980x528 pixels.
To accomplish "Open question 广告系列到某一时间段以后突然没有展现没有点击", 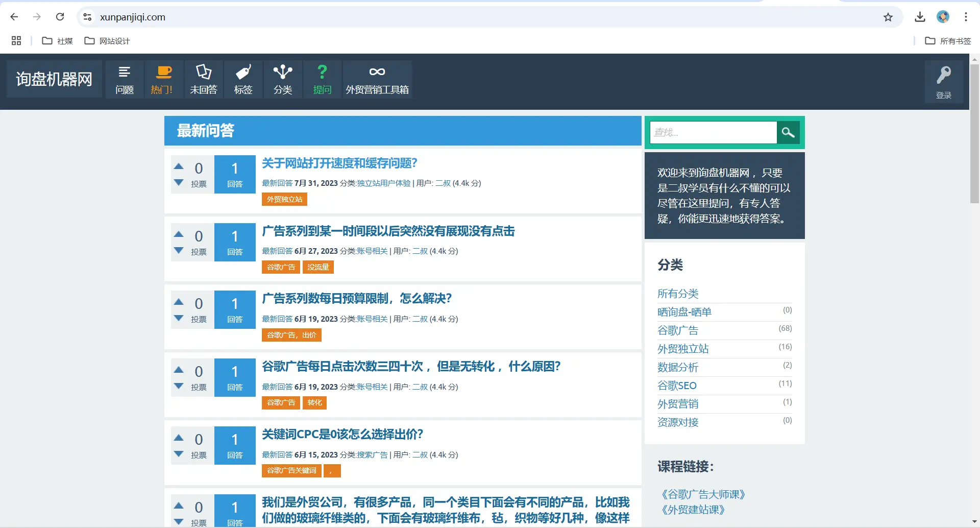I will 388,231.
